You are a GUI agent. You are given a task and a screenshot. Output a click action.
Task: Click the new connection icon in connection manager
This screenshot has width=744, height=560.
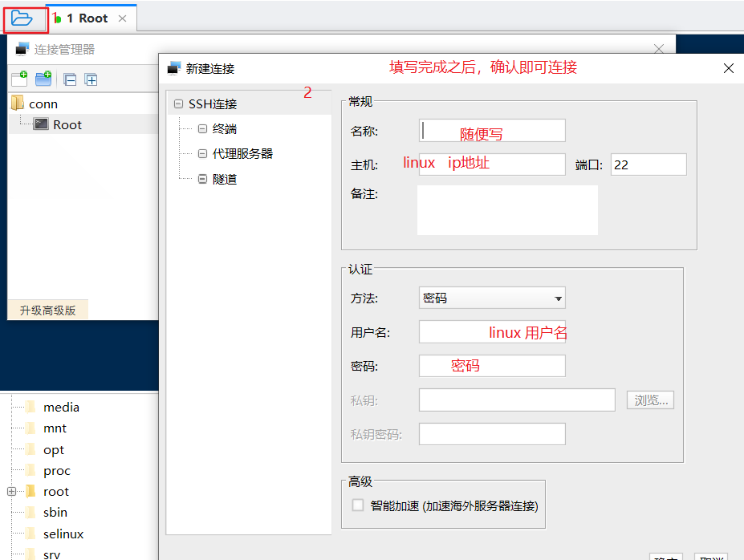18,79
